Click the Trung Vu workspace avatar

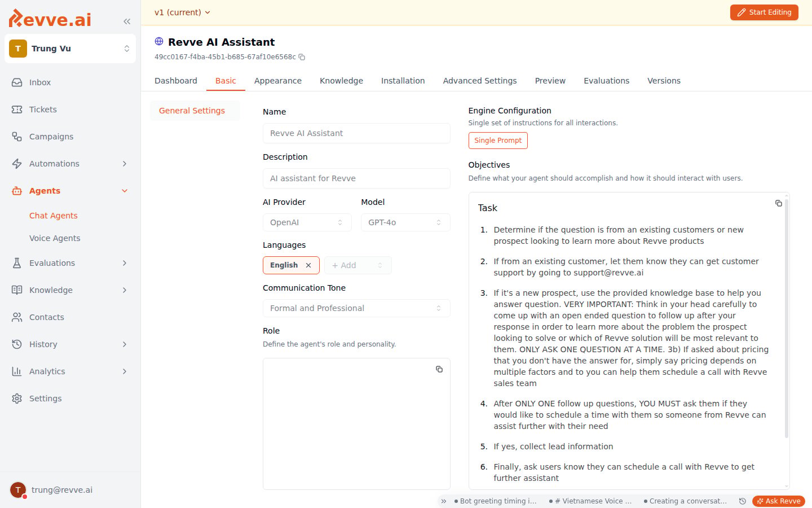18,49
